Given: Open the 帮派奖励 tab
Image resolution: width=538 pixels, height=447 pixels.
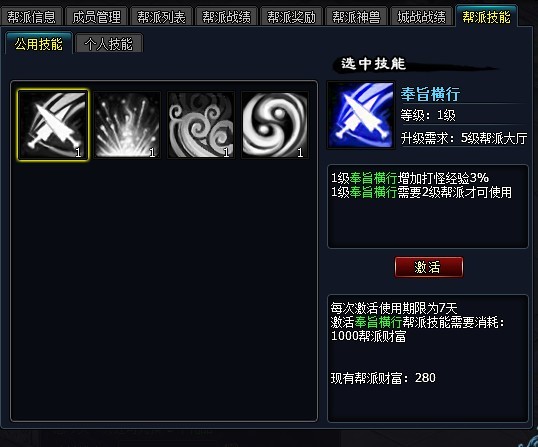Looking at the screenshot, I should pos(291,16).
